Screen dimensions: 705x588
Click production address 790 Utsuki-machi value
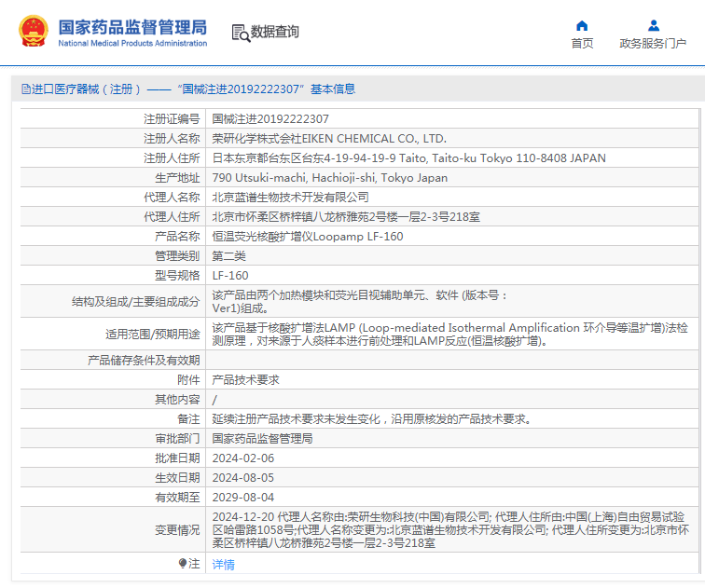pos(329,178)
